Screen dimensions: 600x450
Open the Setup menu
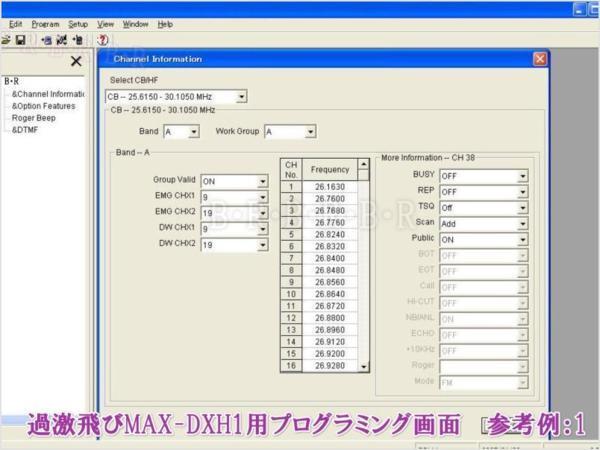(x=78, y=24)
